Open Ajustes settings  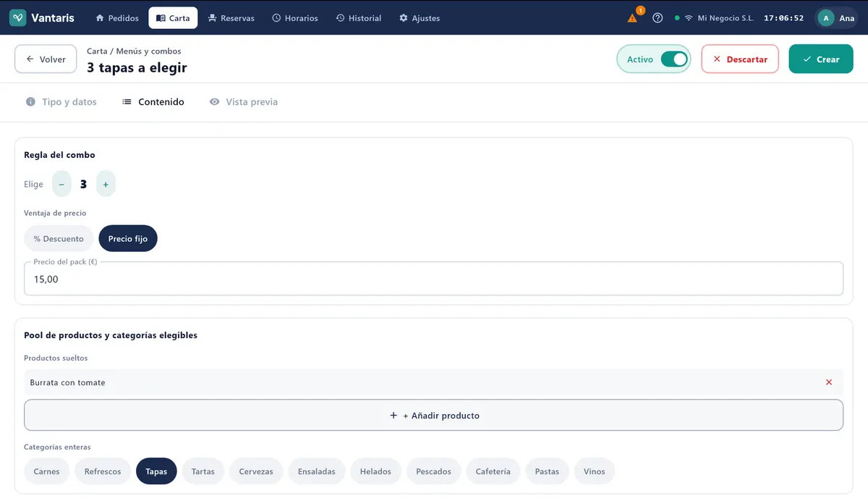(x=420, y=18)
